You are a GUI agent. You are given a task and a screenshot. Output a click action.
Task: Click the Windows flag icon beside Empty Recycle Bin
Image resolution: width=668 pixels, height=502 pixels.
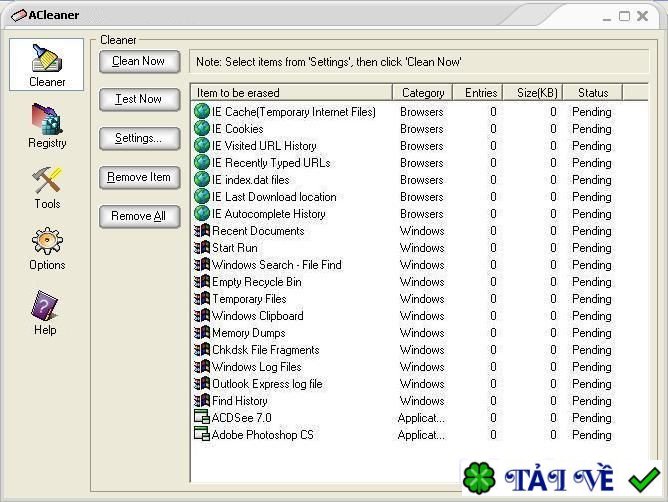pos(202,282)
